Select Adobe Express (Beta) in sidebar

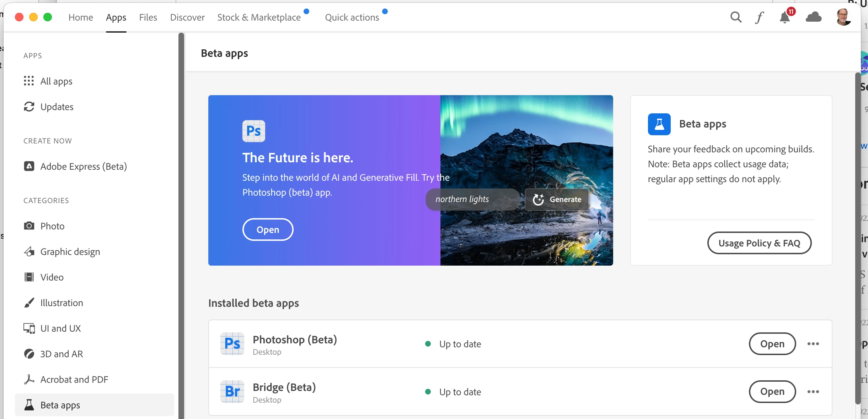click(x=83, y=167)
